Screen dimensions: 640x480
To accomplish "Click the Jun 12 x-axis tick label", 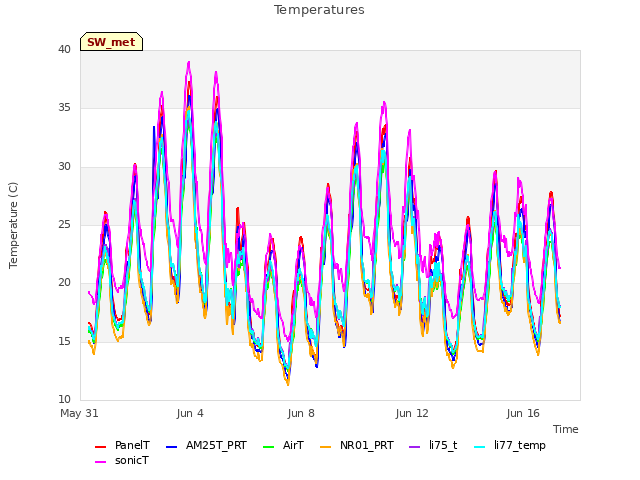I will [412, 413].
